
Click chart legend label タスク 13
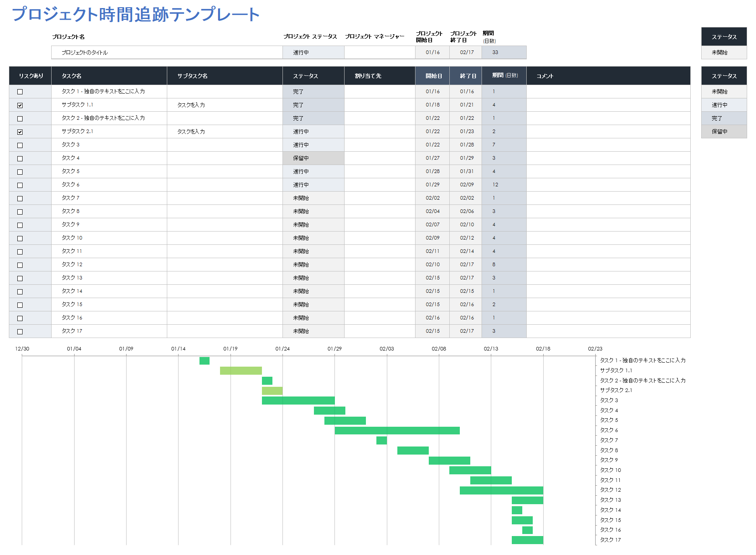click(610, 500)
